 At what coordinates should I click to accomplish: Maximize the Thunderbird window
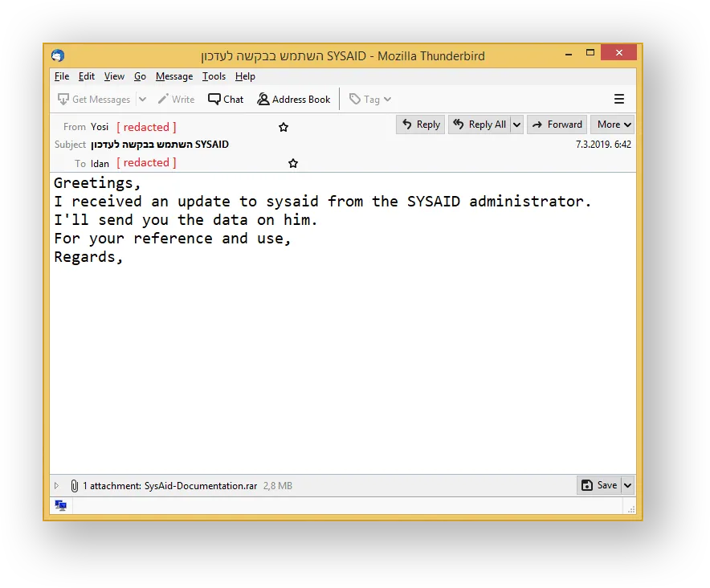point(590,52)
